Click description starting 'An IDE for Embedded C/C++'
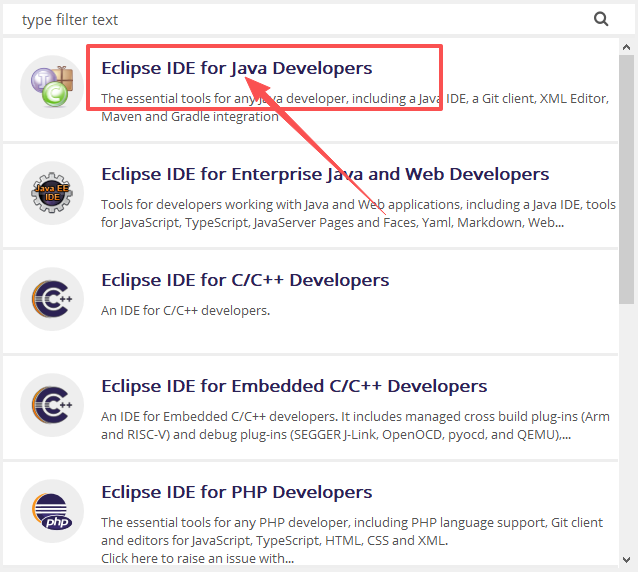The image size is (638, 572). (x=355, y=426)
